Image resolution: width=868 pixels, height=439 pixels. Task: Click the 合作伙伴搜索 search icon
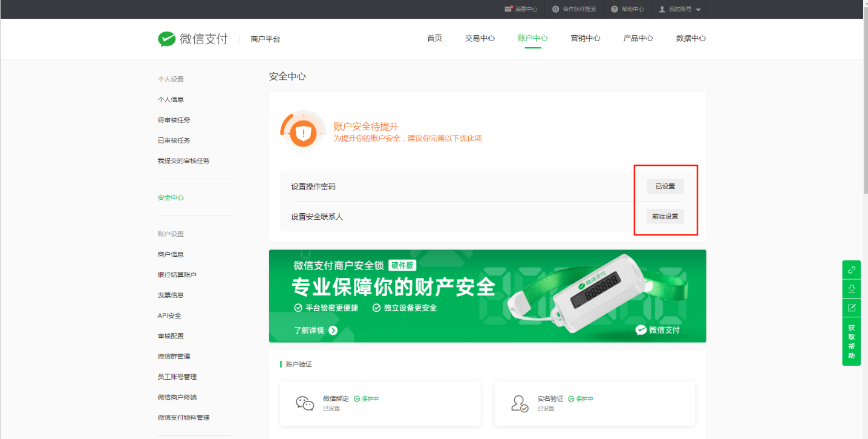point(556,9)
